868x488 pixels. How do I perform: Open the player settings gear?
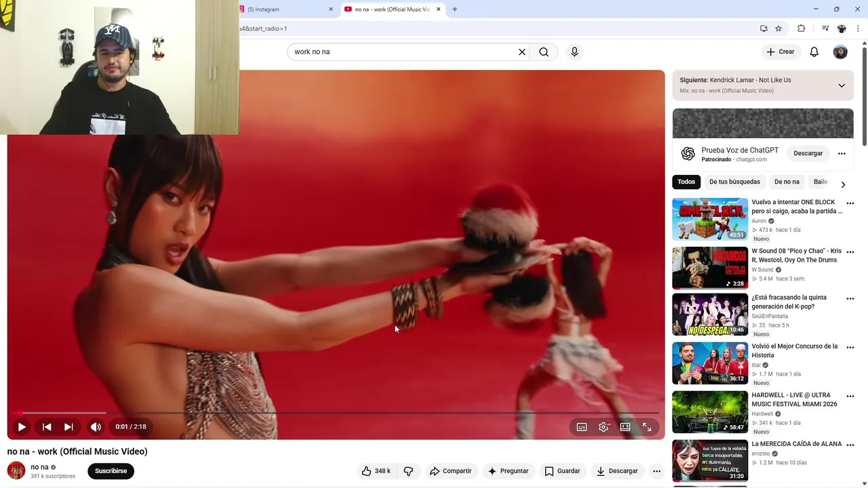tap(604, 427)
